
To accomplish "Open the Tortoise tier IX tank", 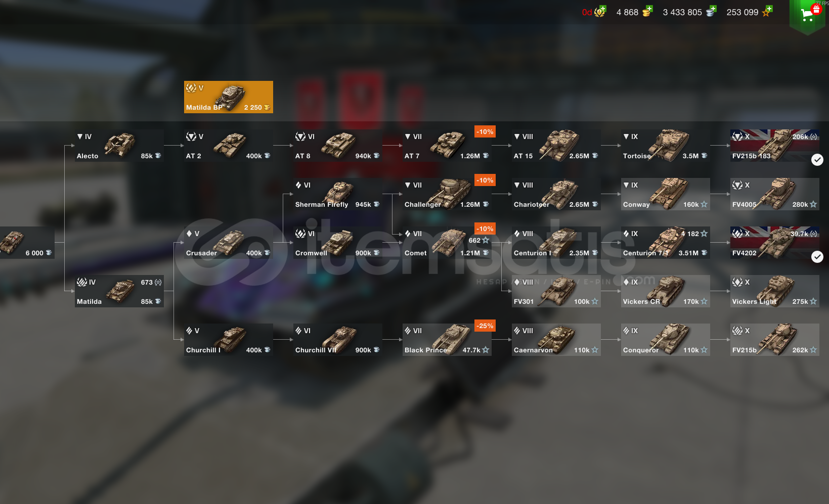I will [x=666, y=146].
